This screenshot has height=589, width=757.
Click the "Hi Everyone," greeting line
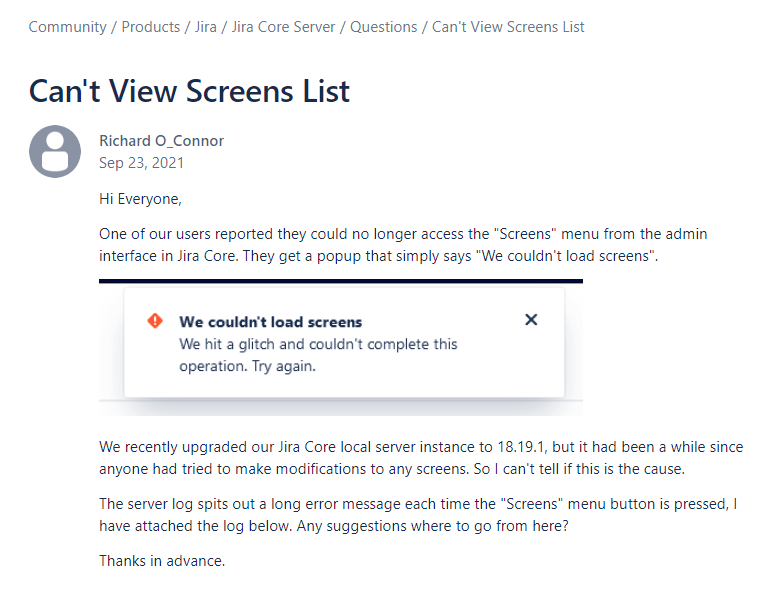point(140,198)
